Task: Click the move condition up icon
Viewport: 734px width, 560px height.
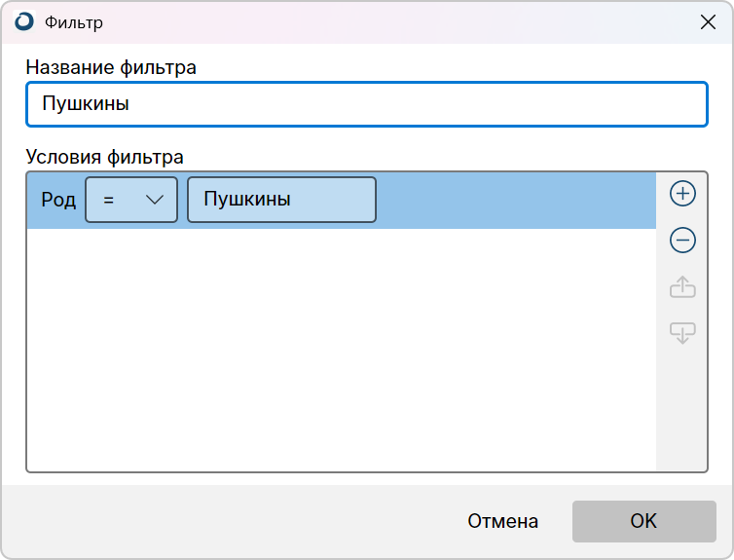Action: point(682,286)
